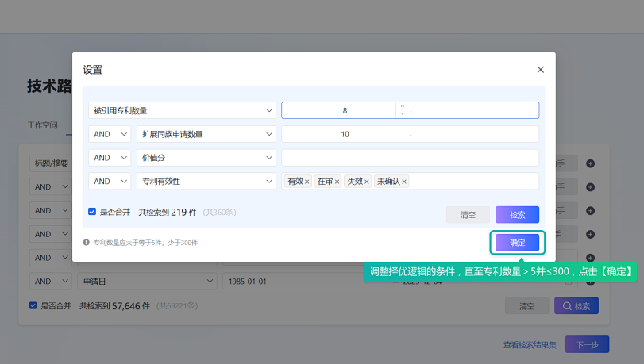Screen dimensions: 644x364
Task: Open the 专利有效性 field dropdown
Action: pos(206,182)
